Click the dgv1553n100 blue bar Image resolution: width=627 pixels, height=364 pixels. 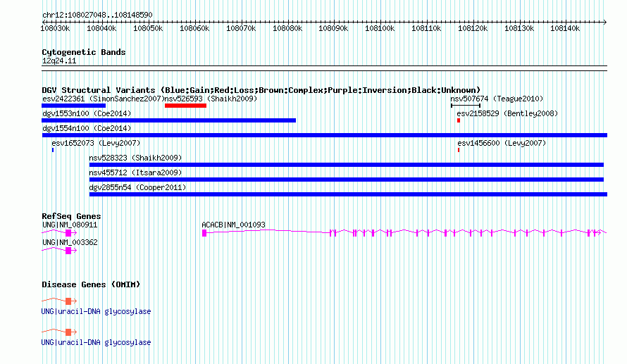pyautogui.click(x=169, y=120)
